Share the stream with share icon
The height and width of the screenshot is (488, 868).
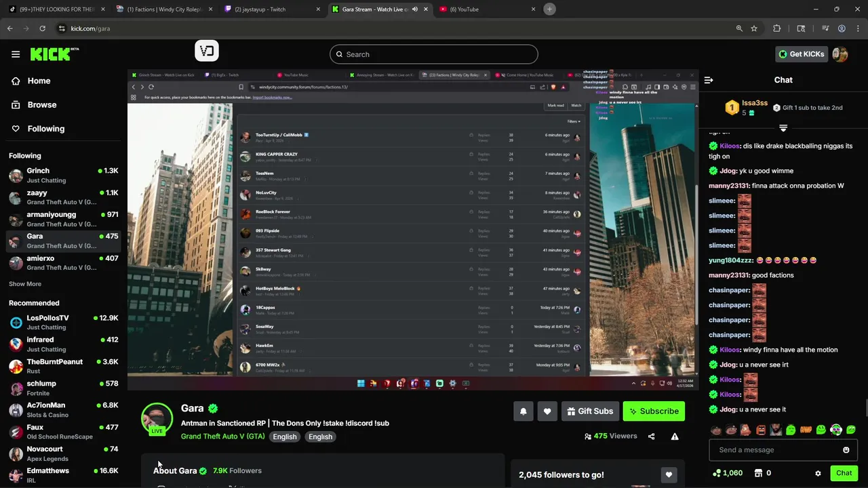click(x=652, y=436)
